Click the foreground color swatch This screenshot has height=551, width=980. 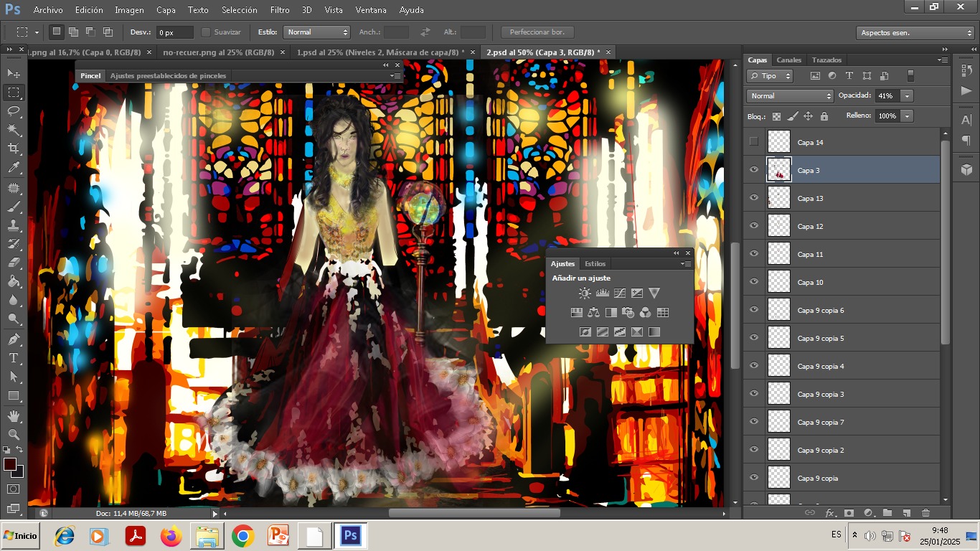[x=10, y=464]
